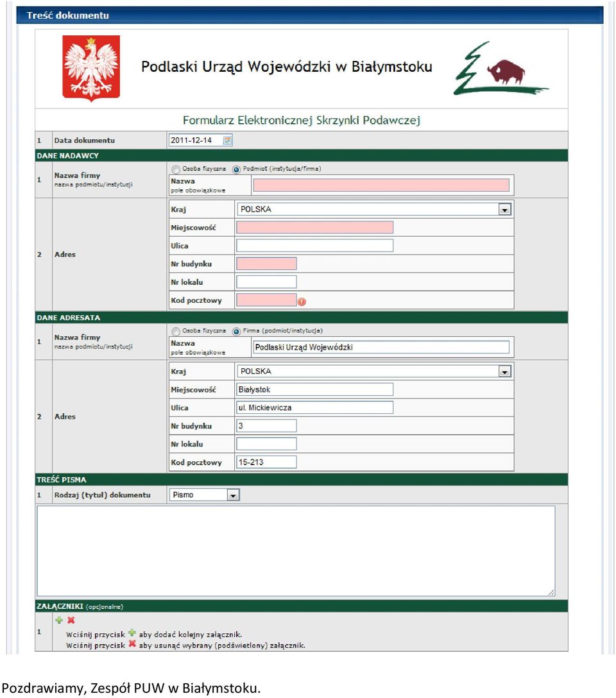This screenshot has width=616, height=698.
Task: Click the text area resize grip corner
Action: 551,592
